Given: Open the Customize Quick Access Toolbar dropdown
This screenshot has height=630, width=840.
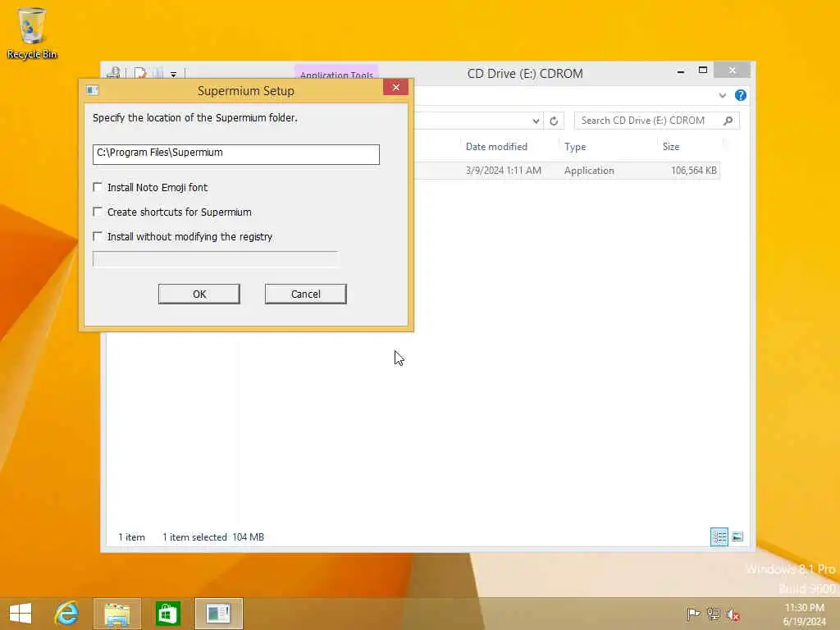Looking at the screenshot, I should click(x=174, y=74).
